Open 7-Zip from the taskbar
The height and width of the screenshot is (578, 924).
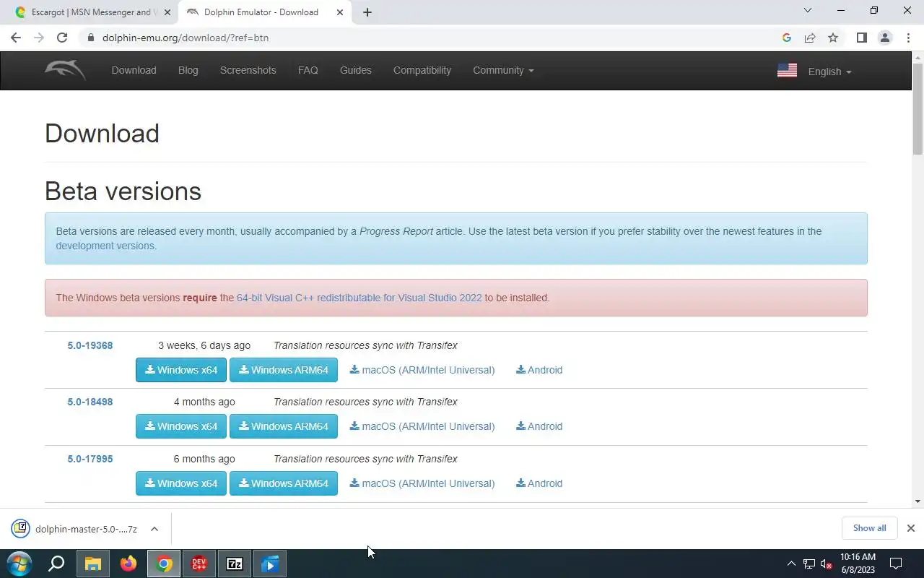(x=235, y=564)
